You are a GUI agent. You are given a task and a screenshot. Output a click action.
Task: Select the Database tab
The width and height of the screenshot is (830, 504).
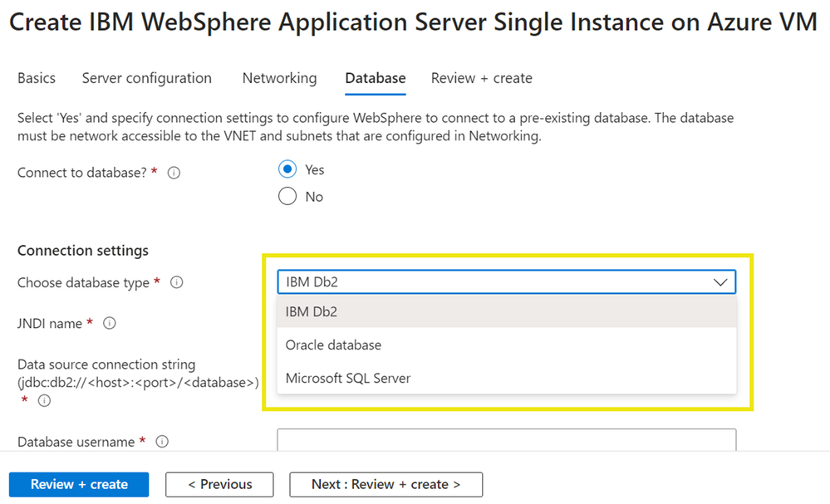(376, 78)
